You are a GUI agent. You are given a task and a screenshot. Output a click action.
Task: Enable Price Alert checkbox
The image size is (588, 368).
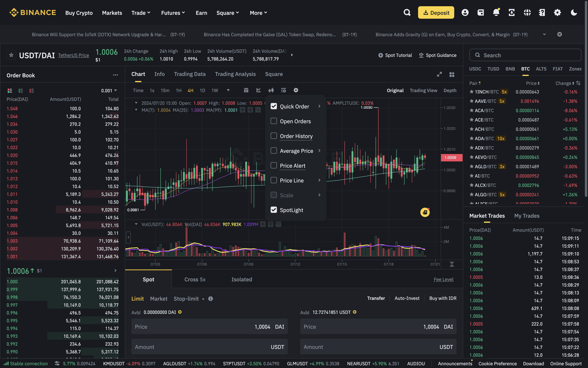[274, 165]
